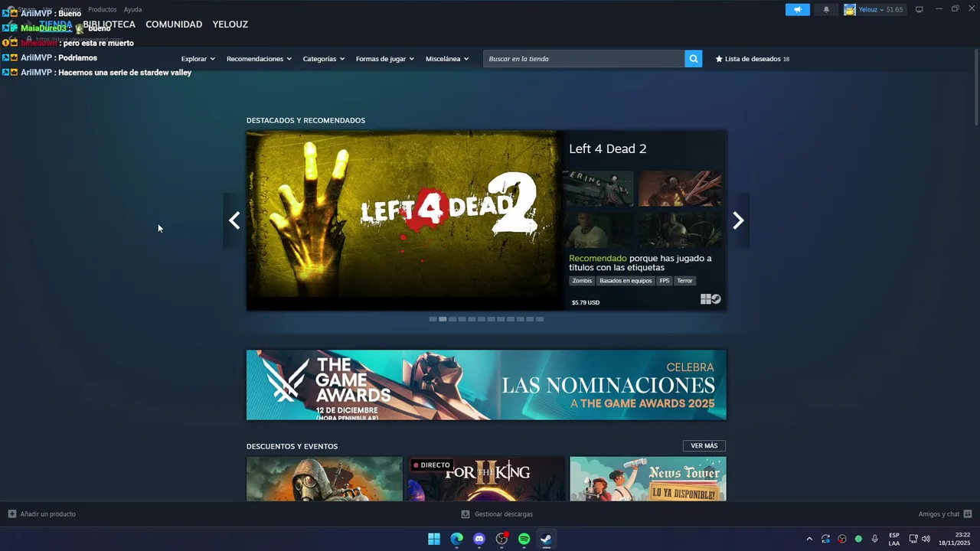Click the DIRECTO live badge
980x551 pixels.
click(432, 465)
